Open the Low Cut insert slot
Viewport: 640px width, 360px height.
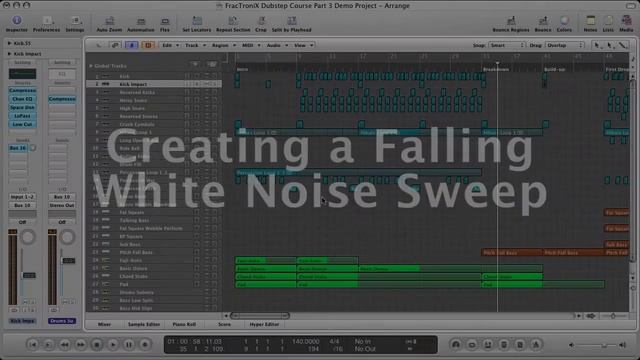[x=22, y=124]
